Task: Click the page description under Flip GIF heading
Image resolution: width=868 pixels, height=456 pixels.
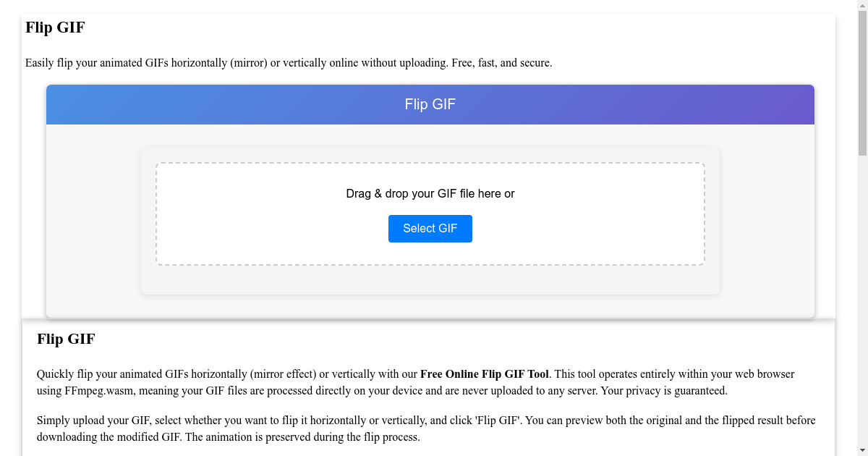Action: tap(289, 63)
